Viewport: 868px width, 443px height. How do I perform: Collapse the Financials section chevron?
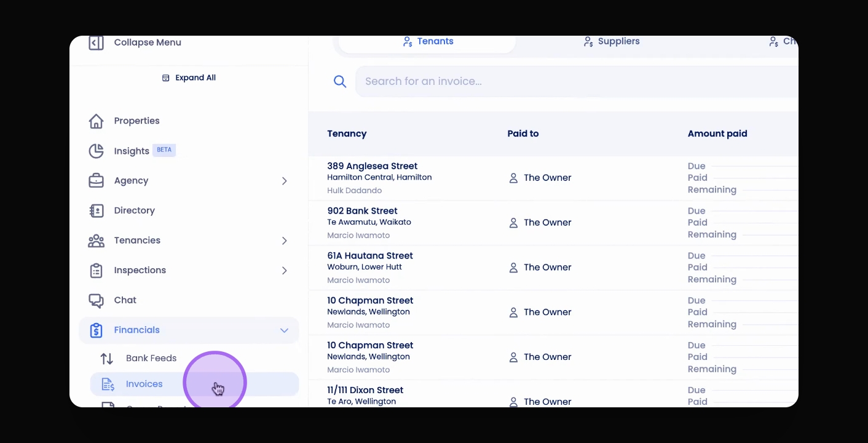click(285, 330)
